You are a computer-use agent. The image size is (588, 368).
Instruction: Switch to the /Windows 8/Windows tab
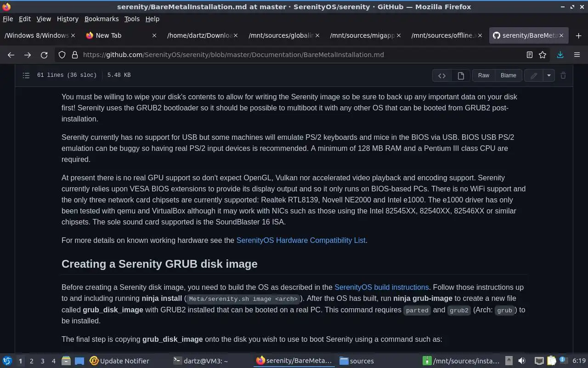[40, 35]
